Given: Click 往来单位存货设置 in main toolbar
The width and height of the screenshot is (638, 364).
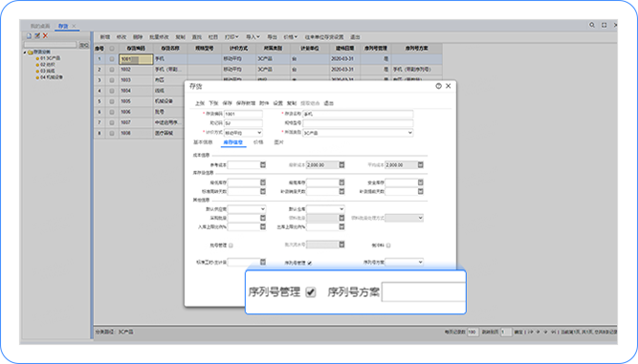Looking at the screenshot, I should [x=324, y=37].
